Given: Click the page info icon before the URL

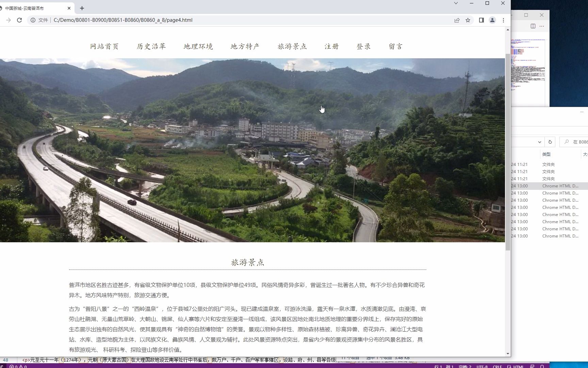Looking at the screenshot, I should tap(33, 20).
